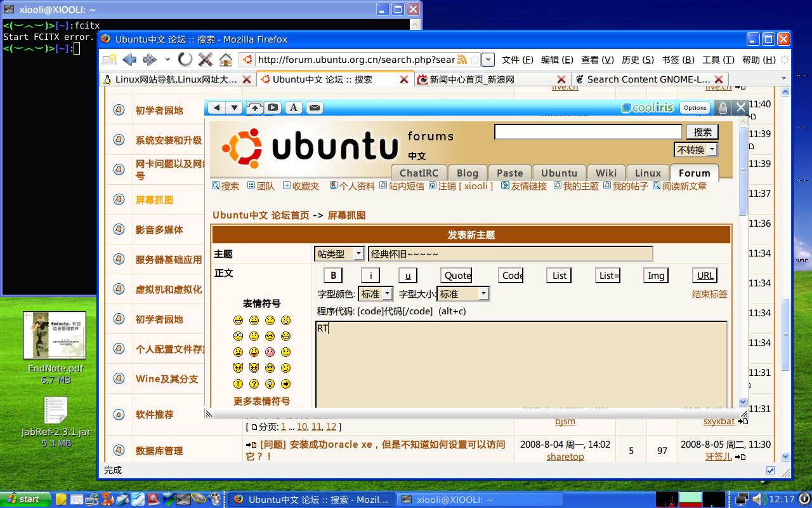This screenshot has width=812, height=508.
Task: Open back/forward history dropdown arrow
Action: click(x=167, y=60)
